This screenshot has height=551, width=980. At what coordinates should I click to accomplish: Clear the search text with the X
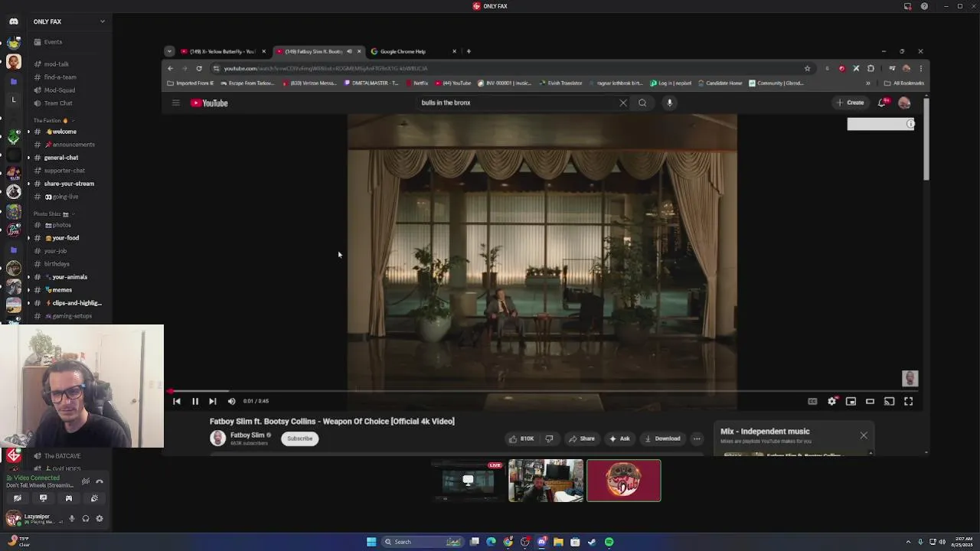623,103
